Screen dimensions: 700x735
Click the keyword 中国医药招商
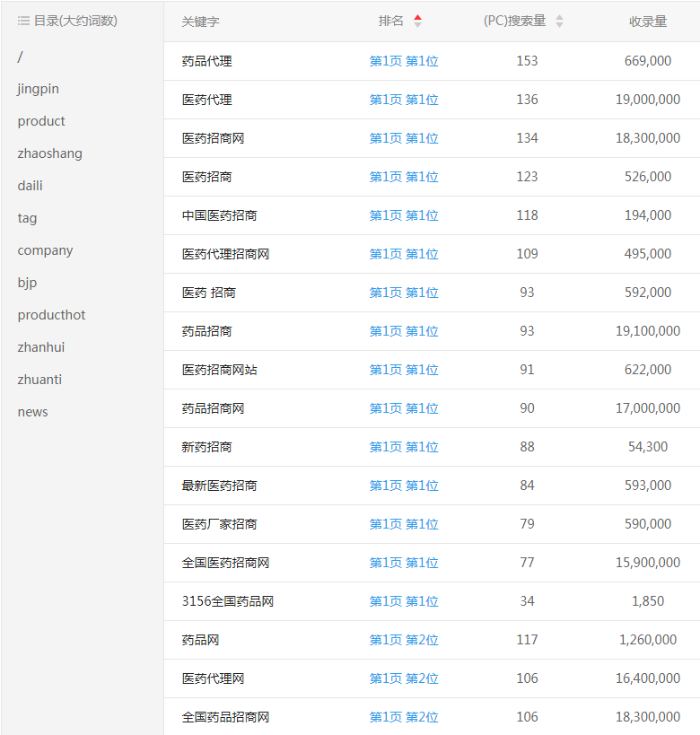[x=219, y=215]
